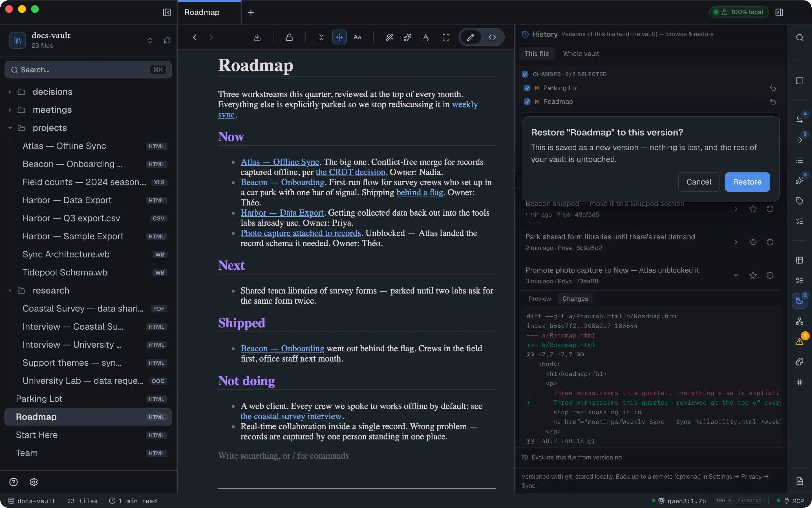Screen dimensions: 812x508
Task: Switch to the Preview tab
Action: (540, 299)
